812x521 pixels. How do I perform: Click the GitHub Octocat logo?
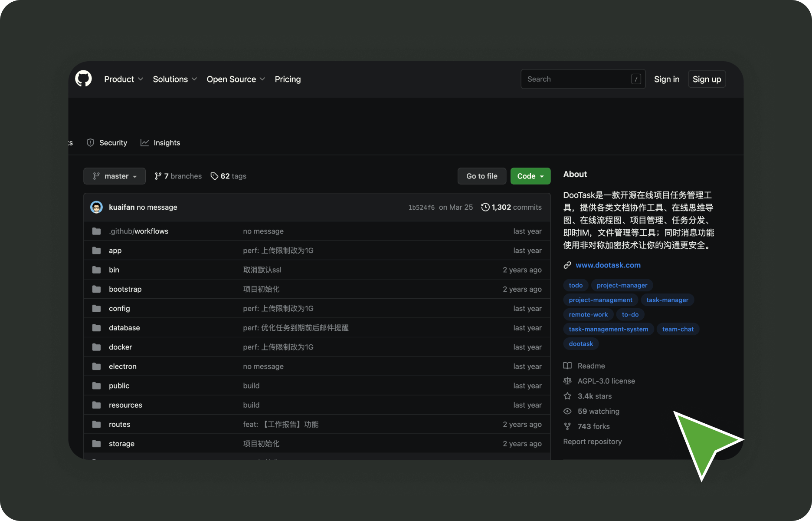[83, 79]
